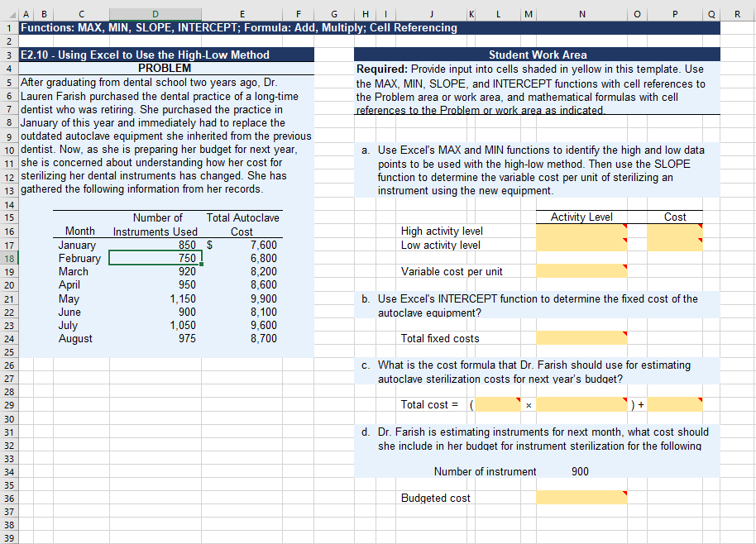Click the Budgeted cost input cell
The image size is (756, 544).
point(579,498)
